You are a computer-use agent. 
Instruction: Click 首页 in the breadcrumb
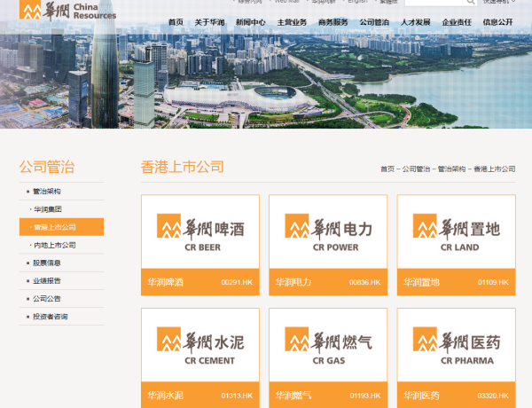[387, 169]
